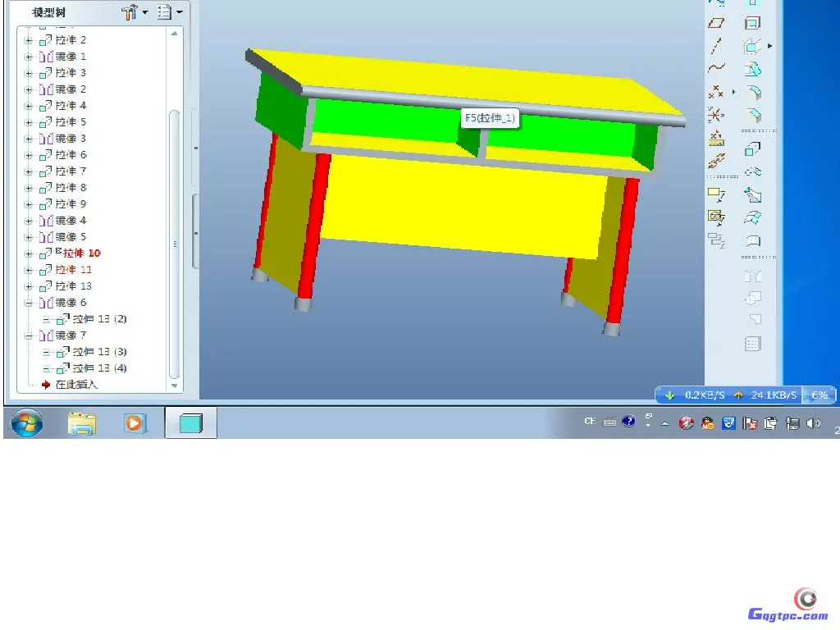Click the datum axis tool icon
The image size is (840, 630).
click(x=716, y=46)
